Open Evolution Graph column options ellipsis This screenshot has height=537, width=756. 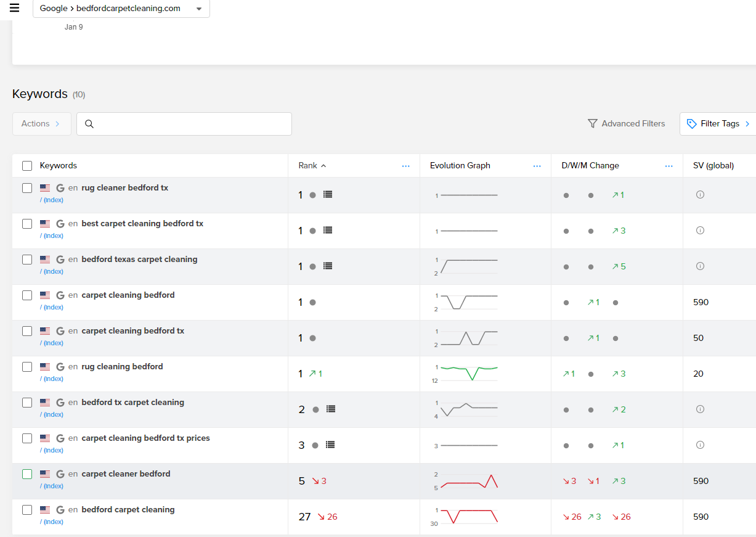pyautogui.click(x=537, y=166)
